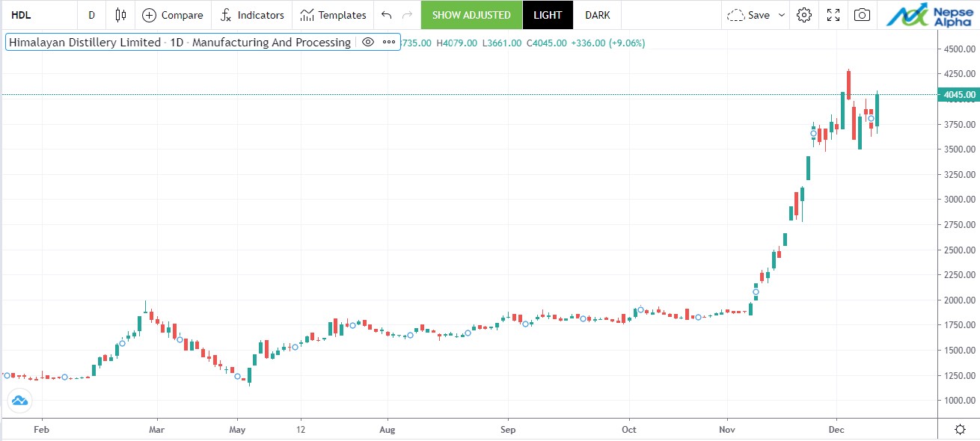This screenshot has width=980, height=441.
Task: Take a chart snapshot with camera icon
Action: (x=862, y=15)
